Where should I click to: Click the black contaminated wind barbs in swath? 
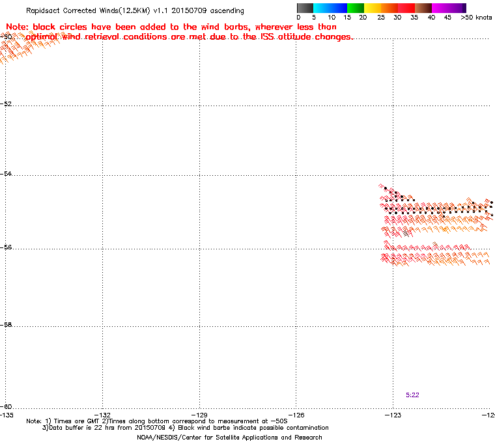pyautogui.click(x=406, y=234)
